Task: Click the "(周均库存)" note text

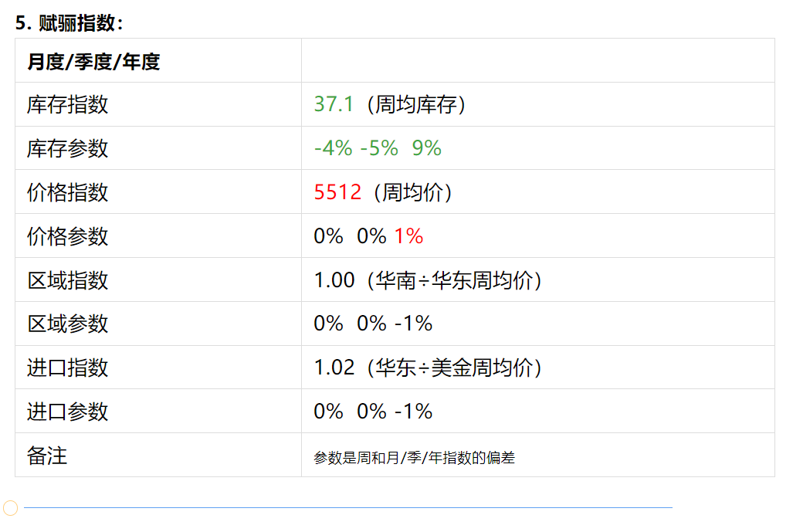Action: 416,105
